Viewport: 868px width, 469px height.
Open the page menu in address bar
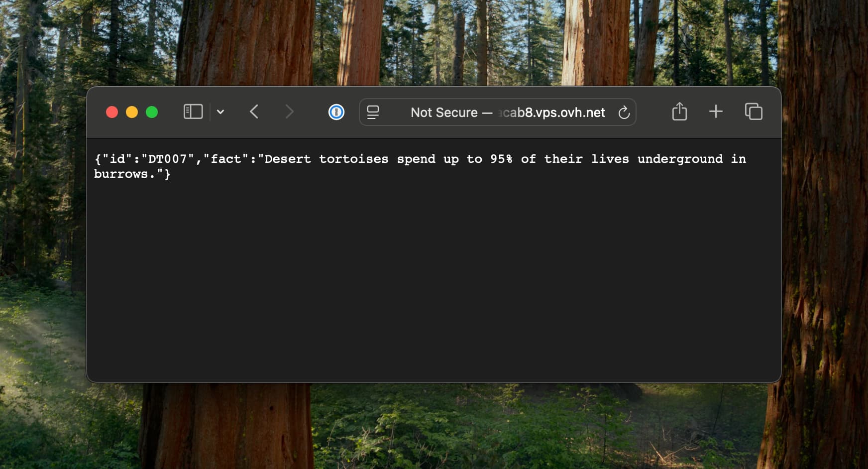pos(373,113)
